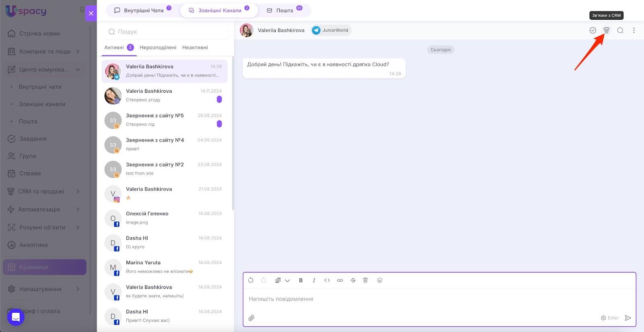Show the Неактивні chats tab
Image resolution: width=644 pixels, height=332 pixels.
(x=195, y=48)
